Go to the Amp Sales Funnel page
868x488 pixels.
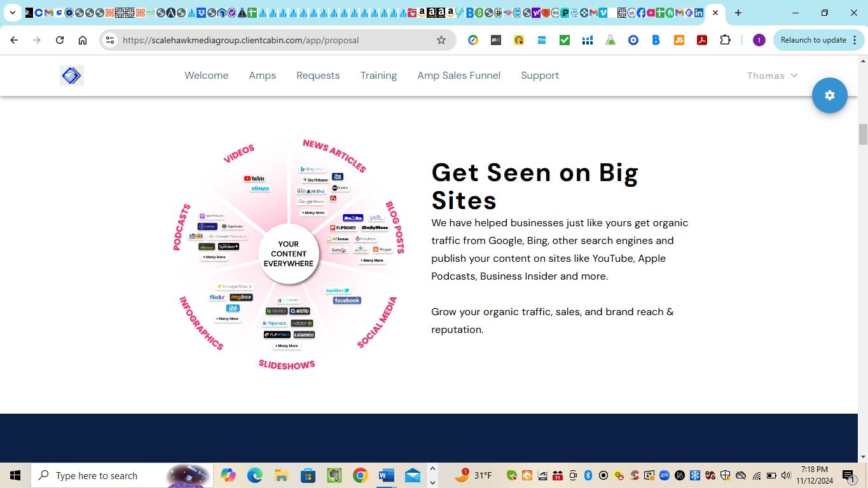coord(458,76)
